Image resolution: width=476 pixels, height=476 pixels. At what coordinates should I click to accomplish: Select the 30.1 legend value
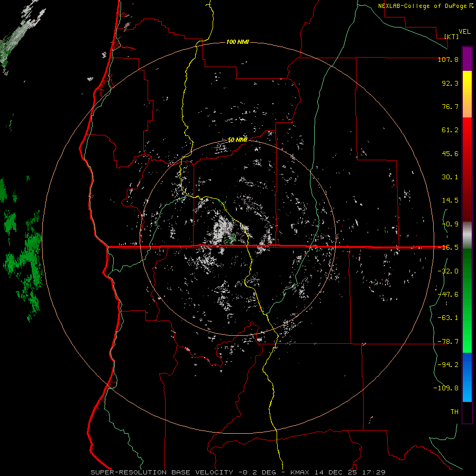[x=450, y=177]
